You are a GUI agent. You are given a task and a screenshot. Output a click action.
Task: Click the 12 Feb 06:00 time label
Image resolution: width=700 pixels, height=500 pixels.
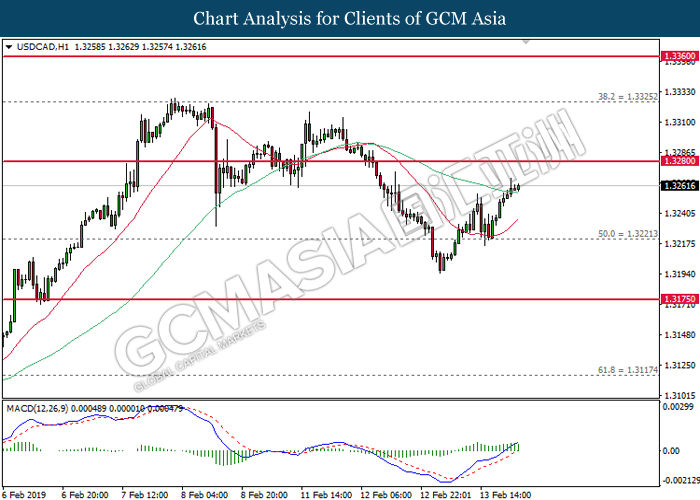(x=386, y=495)
